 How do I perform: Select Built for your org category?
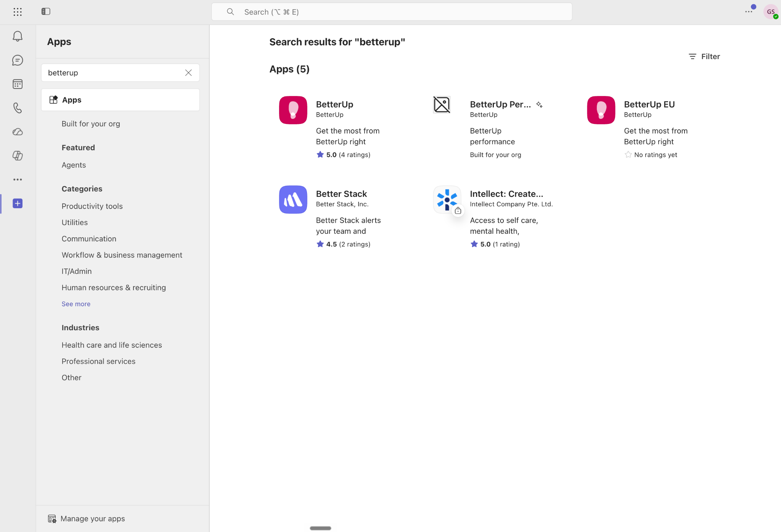click(91, 124)
